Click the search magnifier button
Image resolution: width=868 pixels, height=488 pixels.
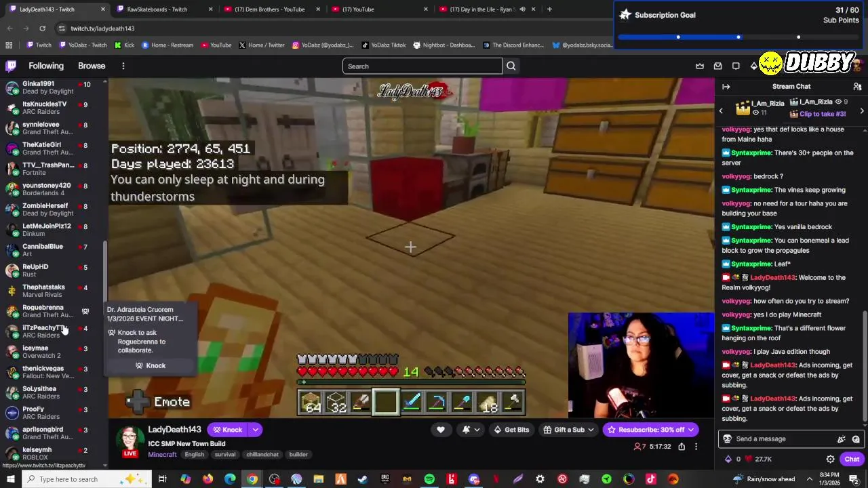coord(511,66)
